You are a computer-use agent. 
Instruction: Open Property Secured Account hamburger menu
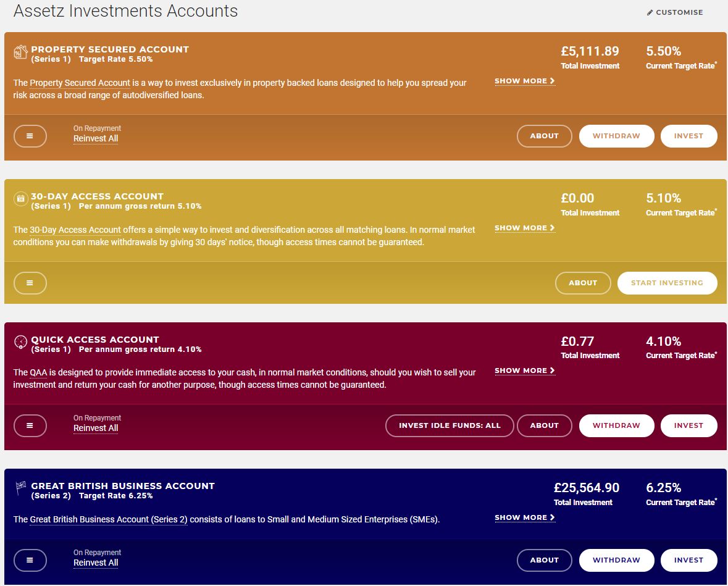30,136
